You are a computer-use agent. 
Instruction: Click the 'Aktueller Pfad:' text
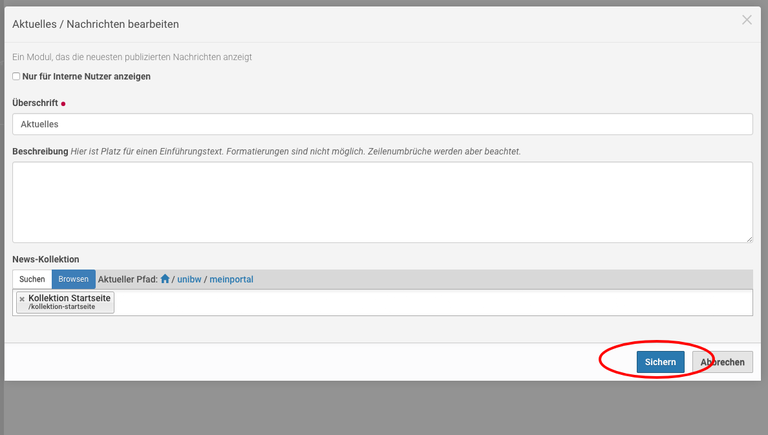coord(128,279)
